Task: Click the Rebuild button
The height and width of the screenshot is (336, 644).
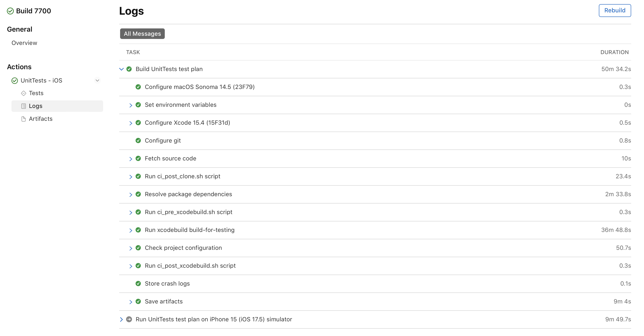Action: coord(614,11)
